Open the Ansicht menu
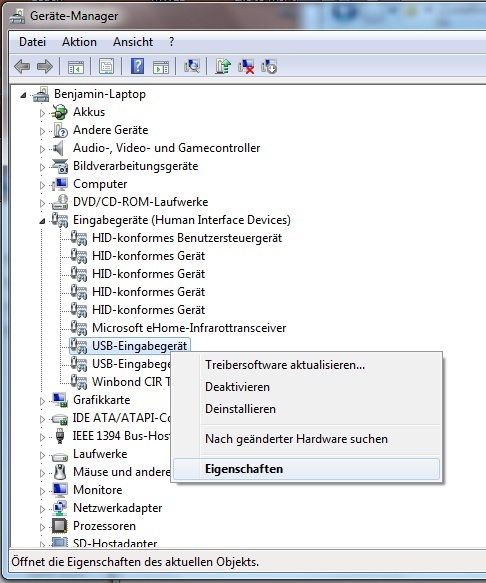This screenshot has width=486, height=583. coord(133,42)
